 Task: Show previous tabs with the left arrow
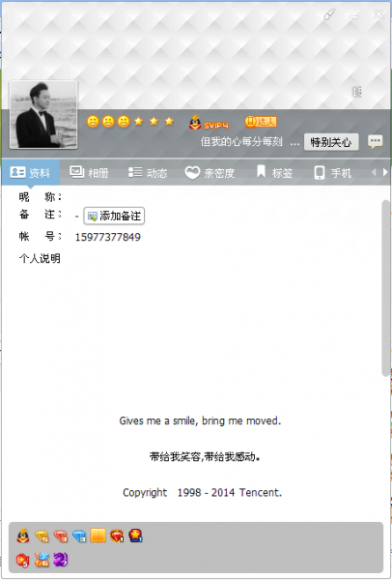(x=374, y=172)
